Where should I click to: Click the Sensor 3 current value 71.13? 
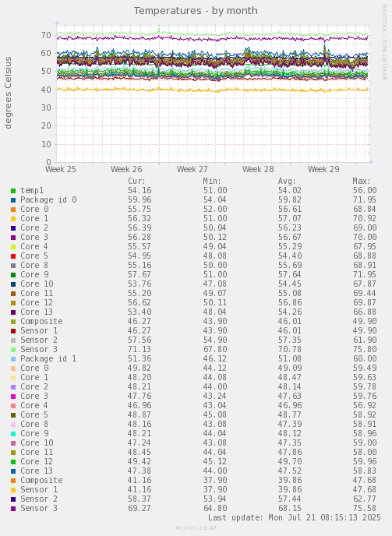tap(139, 349)
